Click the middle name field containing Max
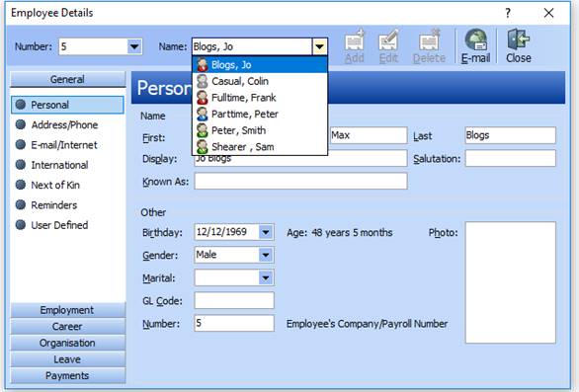 click(369, 135)
